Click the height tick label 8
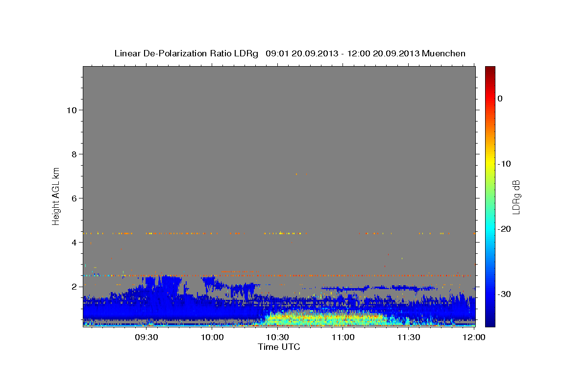Viewport: 588px width, 392px height. pyautogui.click(x=74, y=154)
